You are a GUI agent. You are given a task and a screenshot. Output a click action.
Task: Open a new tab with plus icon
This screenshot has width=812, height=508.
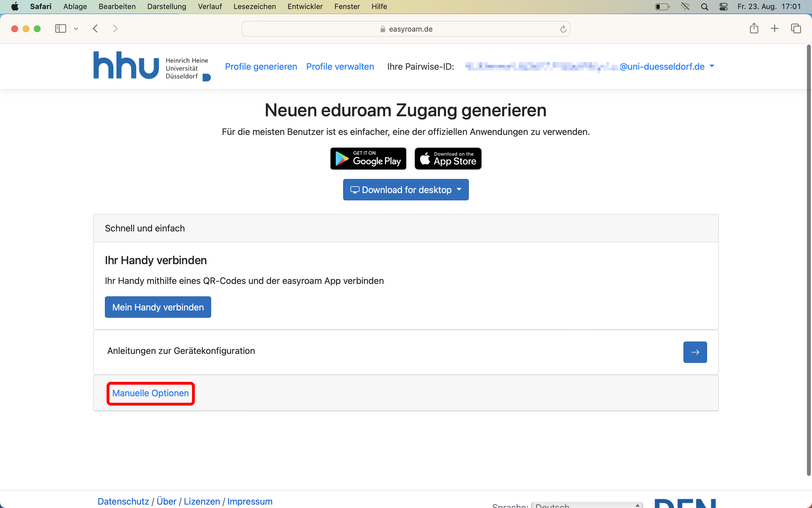pos(775,29)
